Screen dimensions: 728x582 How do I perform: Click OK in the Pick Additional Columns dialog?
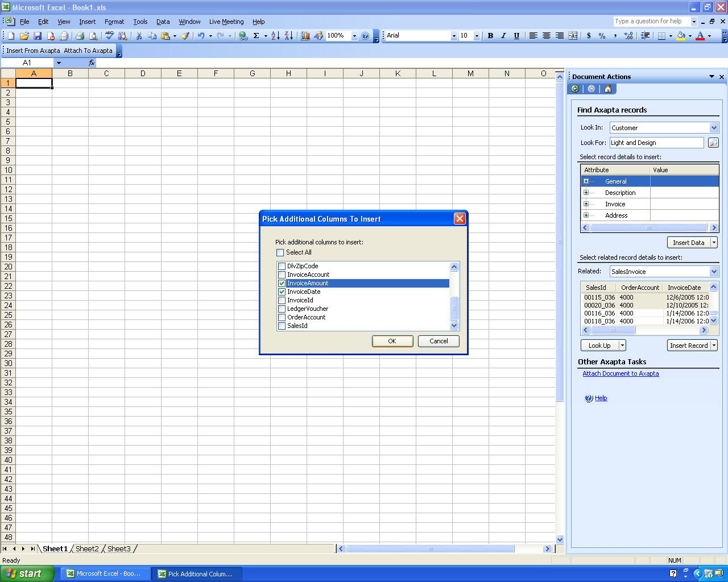(x=392, y=341)
